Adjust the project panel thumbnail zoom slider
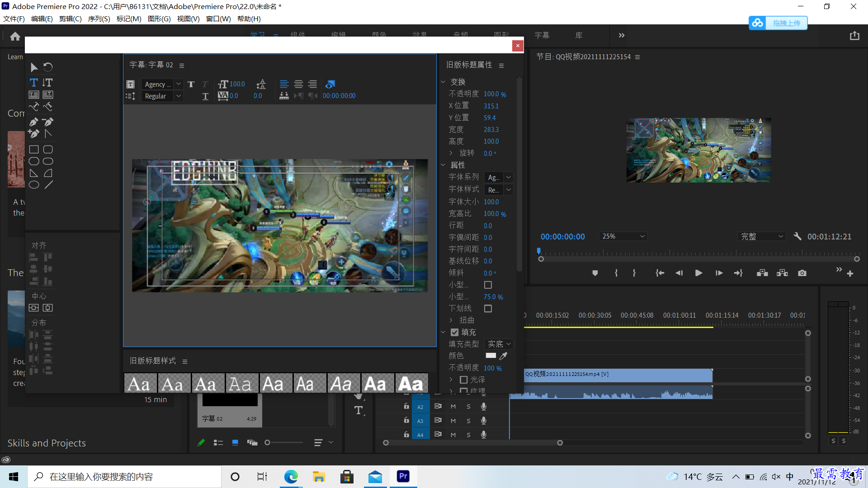Viewport: 868px width, 488px height. 284,443
